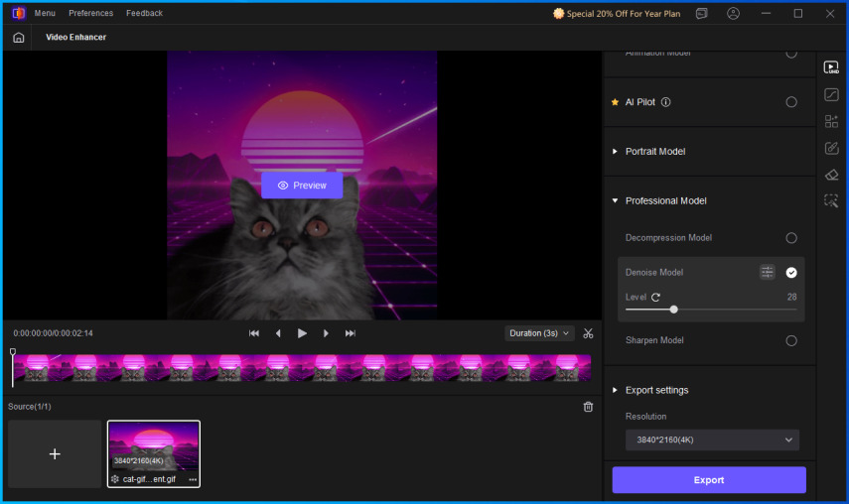Screen dimensions: 849x504
Task: Open the message center icon
Action: pyautogui.click(x=702, y=14)
